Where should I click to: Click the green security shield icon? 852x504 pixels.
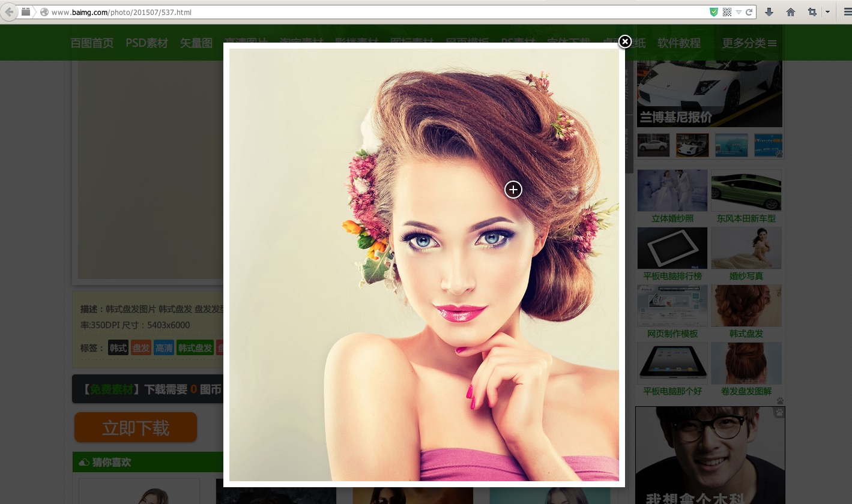714,12
